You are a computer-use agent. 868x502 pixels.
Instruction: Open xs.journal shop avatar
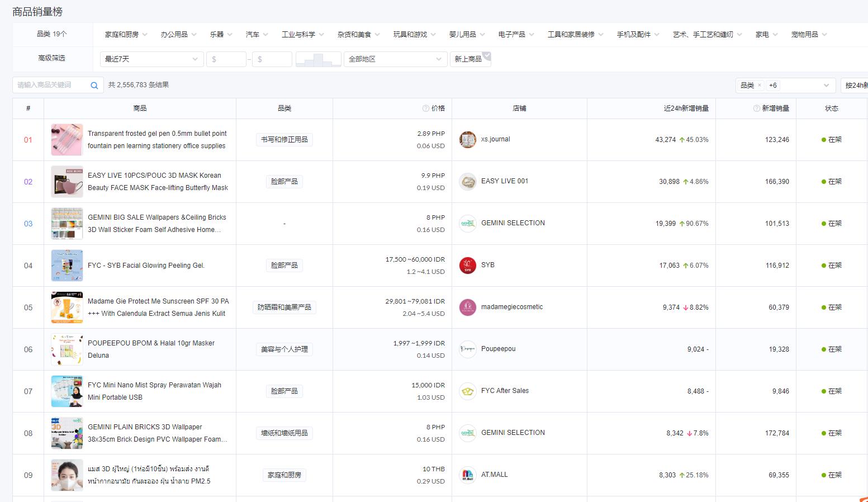pyautogui.click(x=468, y=140)
